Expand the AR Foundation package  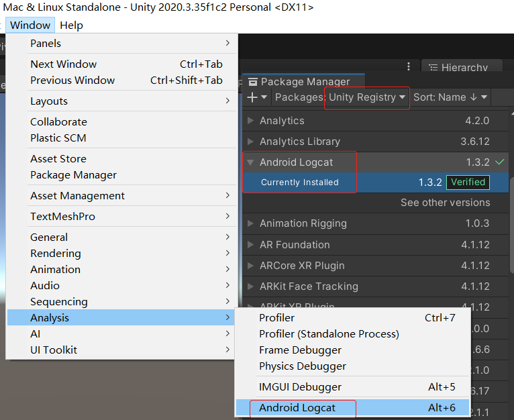pos(251,245)
